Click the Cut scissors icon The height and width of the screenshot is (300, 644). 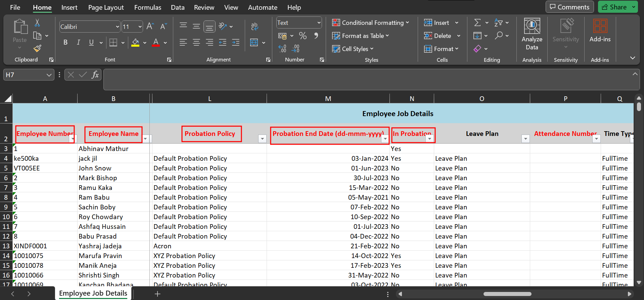click(x=37, y=23)
